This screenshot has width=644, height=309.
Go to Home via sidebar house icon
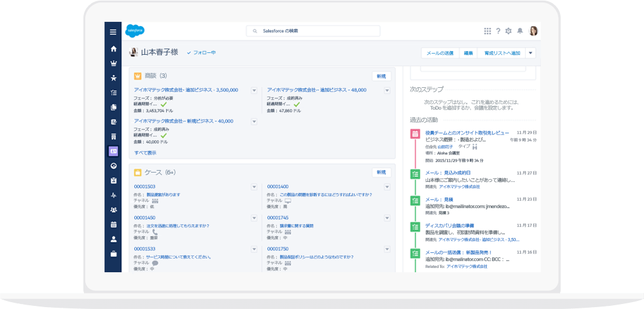tap(113, 49)
